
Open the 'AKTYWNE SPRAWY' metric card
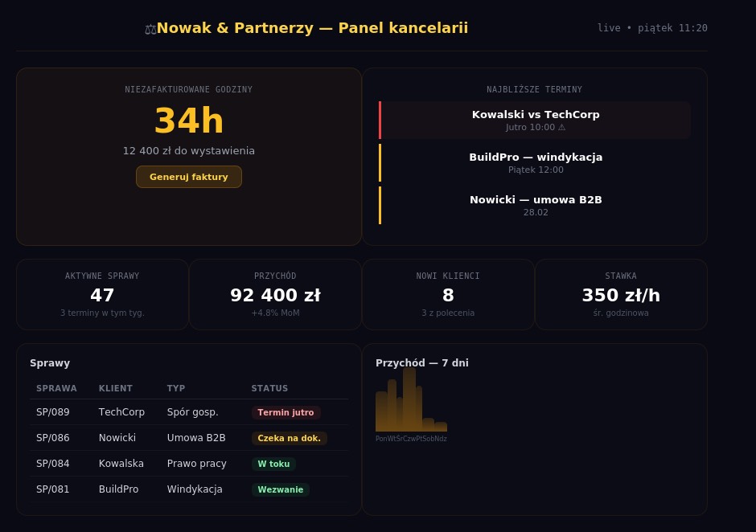click(102, 294)
